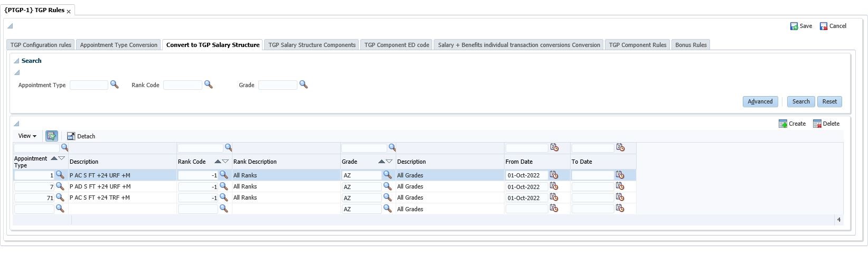The image size is (868, 254).
Task: Select the P AC S FT +24 TRF +M description cell
Action: click(x=122, y=197)
